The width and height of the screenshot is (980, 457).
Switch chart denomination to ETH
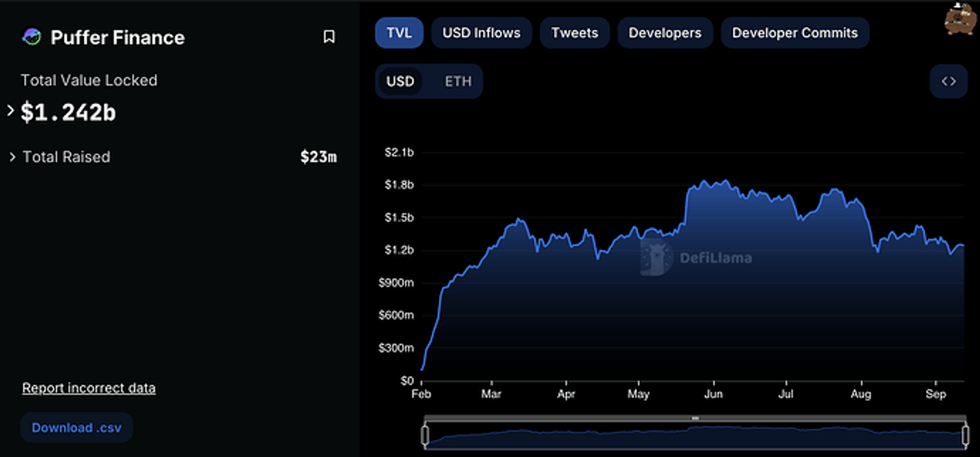pyautogui.click(x=458, y=82)
